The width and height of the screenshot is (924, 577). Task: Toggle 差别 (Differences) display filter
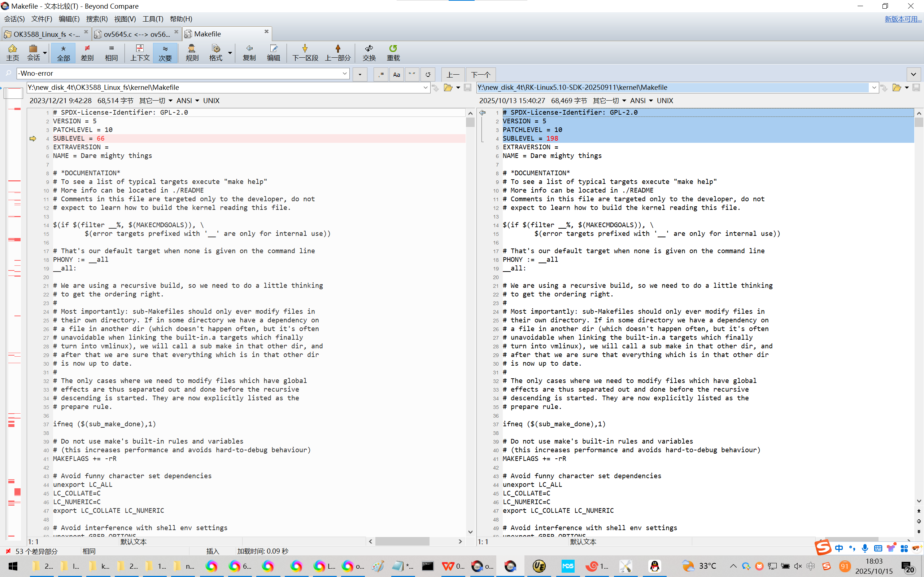coord(87,52)
